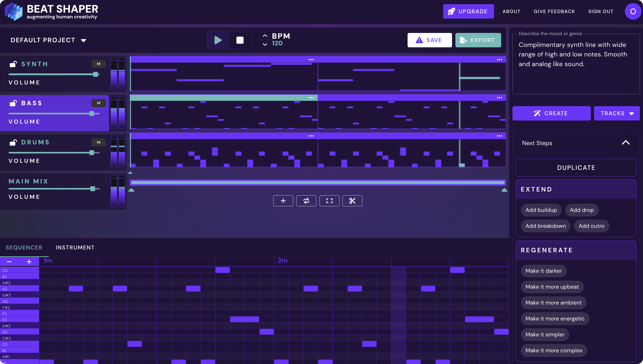Click the 2m measure marker
This screenshot has width=643, height=364.
283,261
